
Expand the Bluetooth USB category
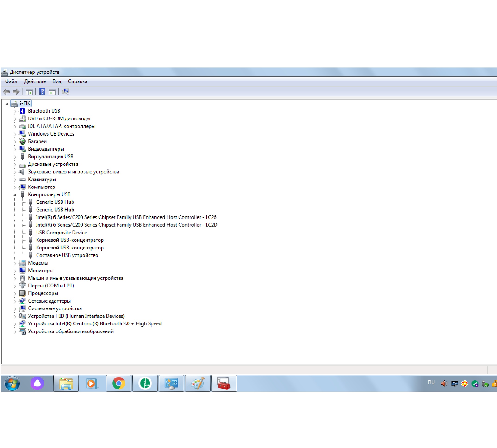point(15,112)
